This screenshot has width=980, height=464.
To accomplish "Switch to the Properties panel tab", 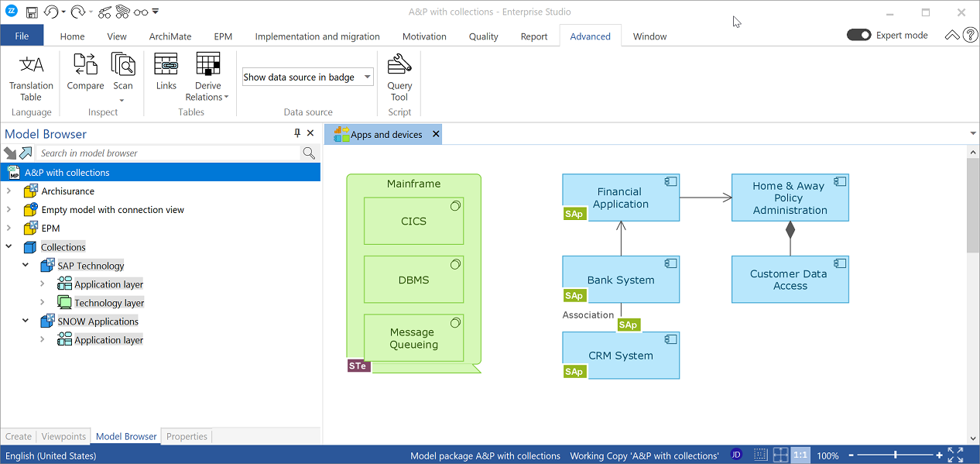I will 187,436.
